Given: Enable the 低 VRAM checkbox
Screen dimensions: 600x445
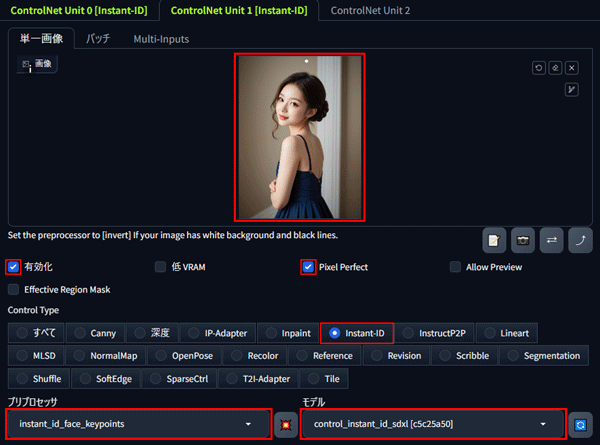Looking at the screenshot, I should [160, 267].
